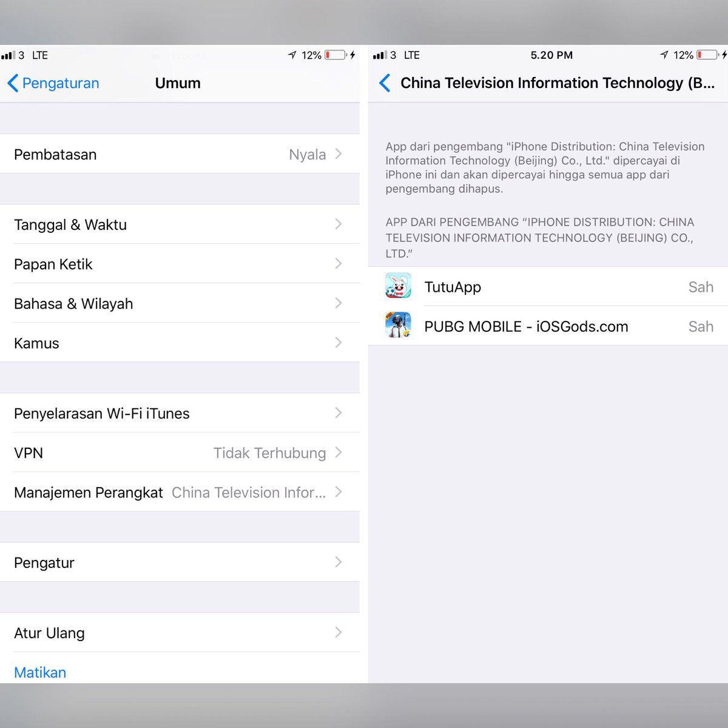The width and height of the screenshot is (728, 728).
Task: Tap the Penyelarasan Wi-Fi iTunes label
Action: (102, 414)
